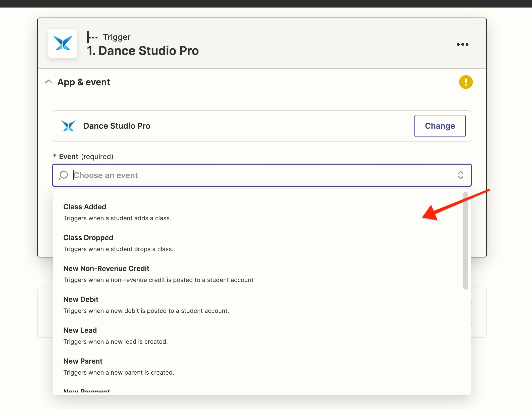Click the event list scrollbar
The width and height of the screenshot is (532, 409).
coord(465,241)
